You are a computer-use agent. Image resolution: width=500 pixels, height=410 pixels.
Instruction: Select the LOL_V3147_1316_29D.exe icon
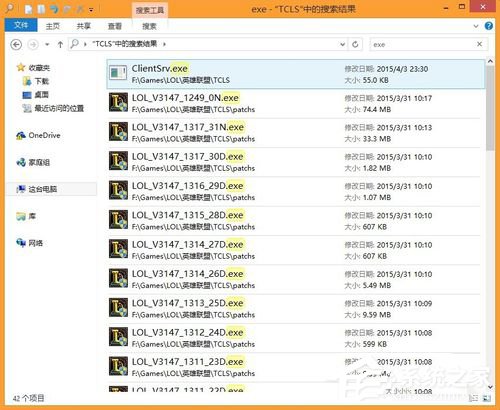[118, 190]
